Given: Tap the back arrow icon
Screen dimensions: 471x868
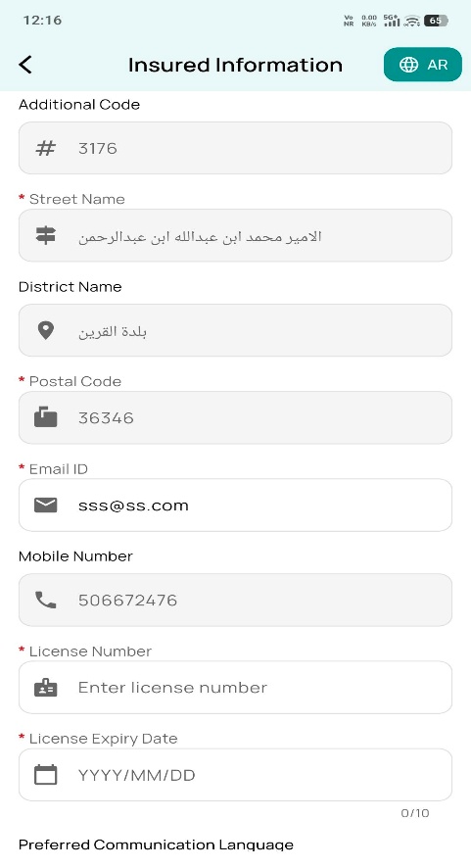Looking at the screenshot, I should [25, 65].
